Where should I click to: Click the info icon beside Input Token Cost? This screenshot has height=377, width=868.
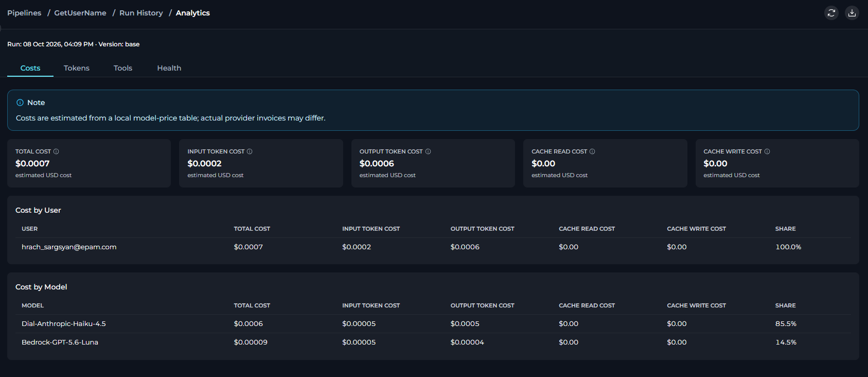coord(250,151)
